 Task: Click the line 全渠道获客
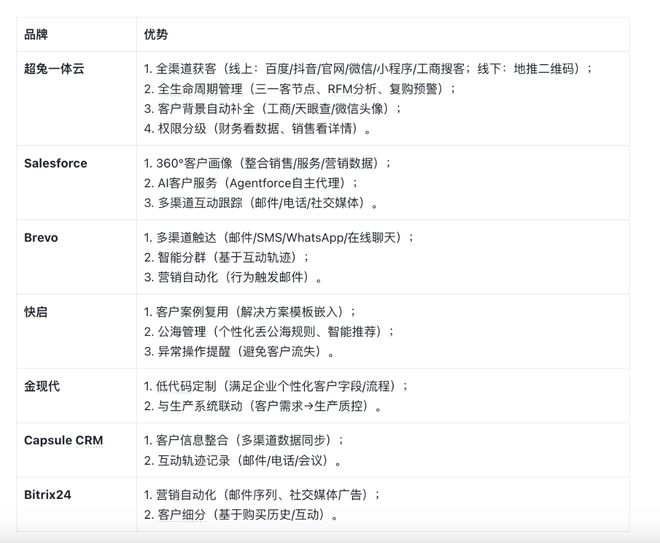tap(368, 69)
